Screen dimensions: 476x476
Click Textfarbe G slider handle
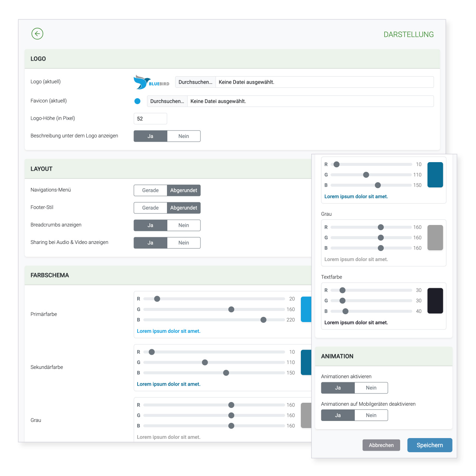[x=342, y=300]
